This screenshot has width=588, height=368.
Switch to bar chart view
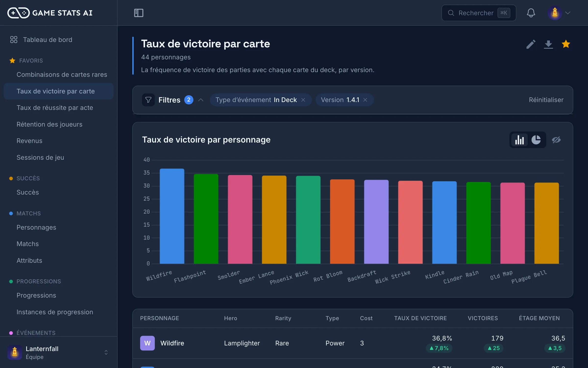519,140
